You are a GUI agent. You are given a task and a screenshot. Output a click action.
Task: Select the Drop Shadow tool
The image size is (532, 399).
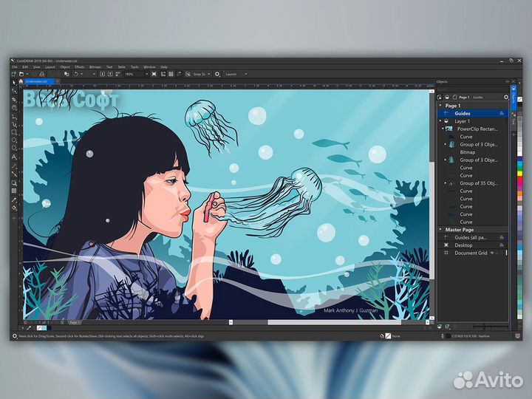pyautogui.click(x=14, y=183)
